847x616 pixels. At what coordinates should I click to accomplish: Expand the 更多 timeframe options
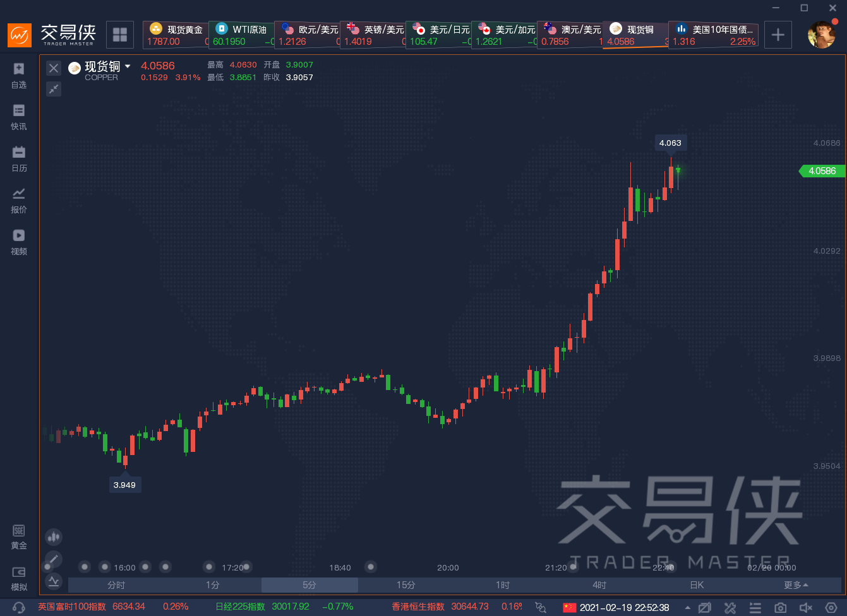[x=796, y=585]
